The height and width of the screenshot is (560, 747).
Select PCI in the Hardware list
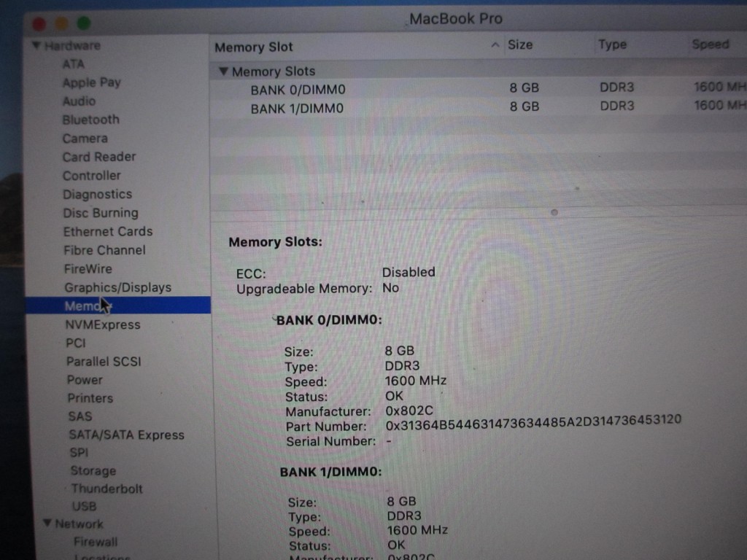pos(76,343)
